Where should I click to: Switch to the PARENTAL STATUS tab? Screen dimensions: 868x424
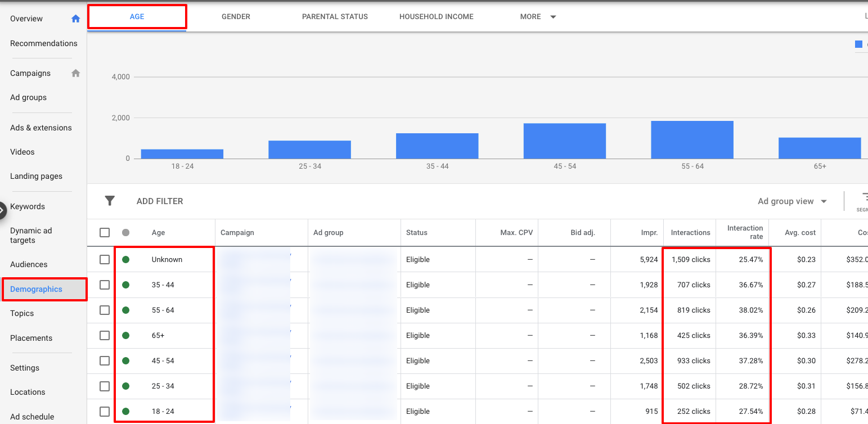point(335,17)
